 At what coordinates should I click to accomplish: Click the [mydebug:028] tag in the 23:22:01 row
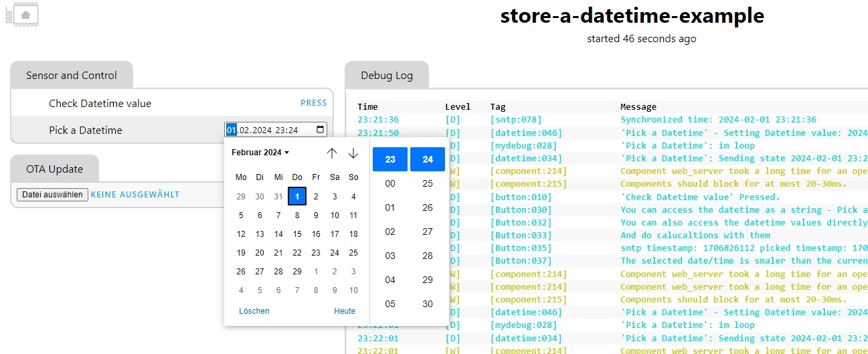point(523,325)
